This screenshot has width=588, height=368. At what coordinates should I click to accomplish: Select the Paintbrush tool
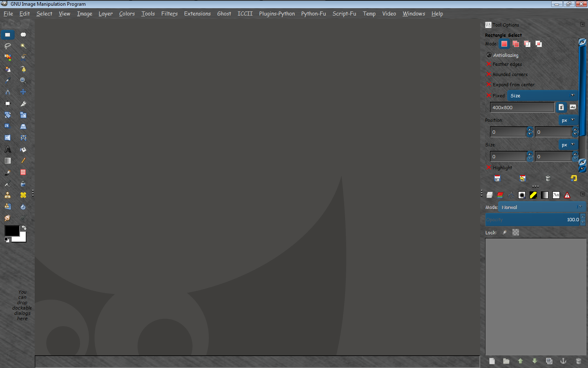coord(8,172)
